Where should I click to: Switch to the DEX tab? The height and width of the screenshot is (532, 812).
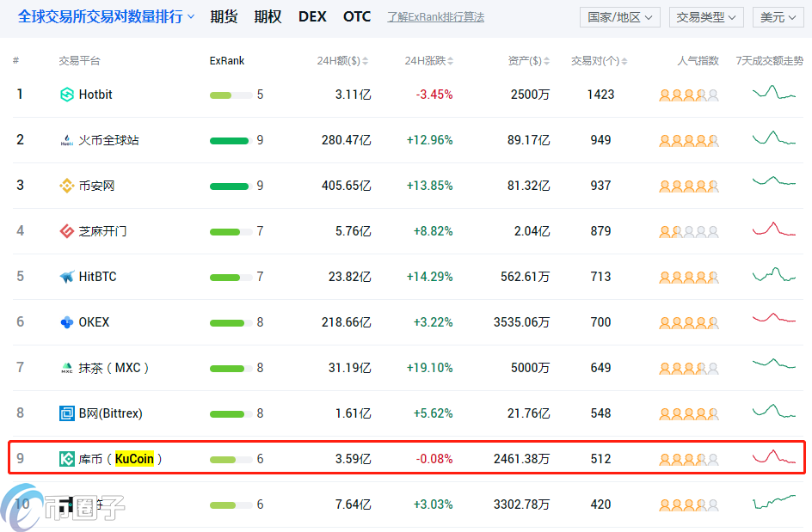coord(312,16)
